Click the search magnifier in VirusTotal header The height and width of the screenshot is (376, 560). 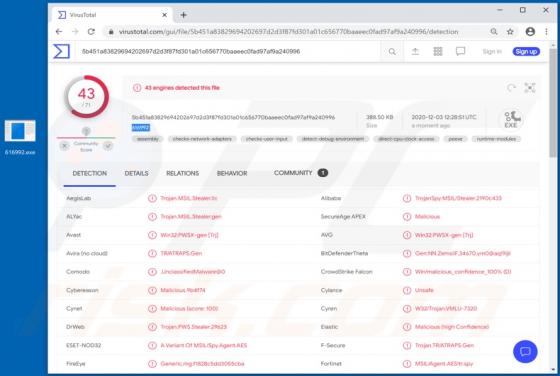click(392, 52)
